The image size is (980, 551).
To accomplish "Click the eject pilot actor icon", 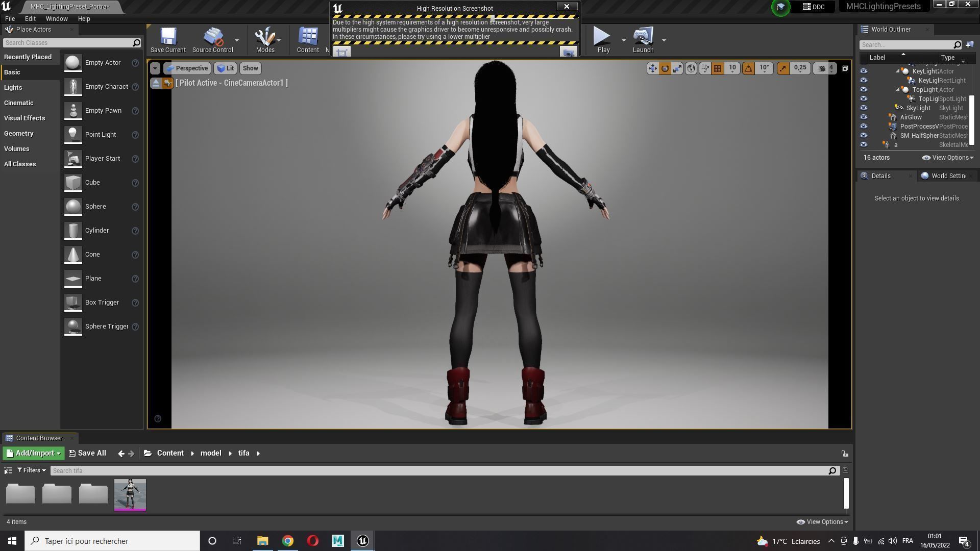I will (x=156, y=83).
